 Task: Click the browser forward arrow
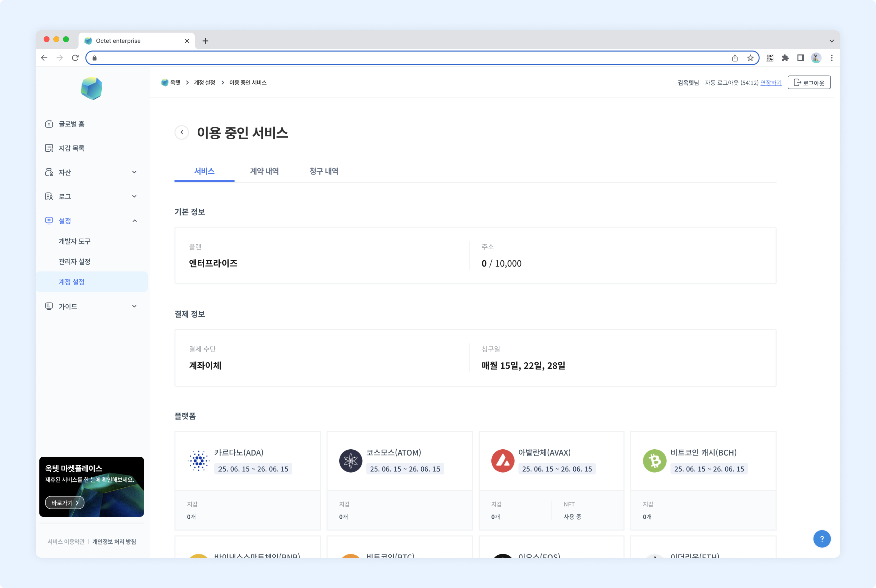coord(60,58)
